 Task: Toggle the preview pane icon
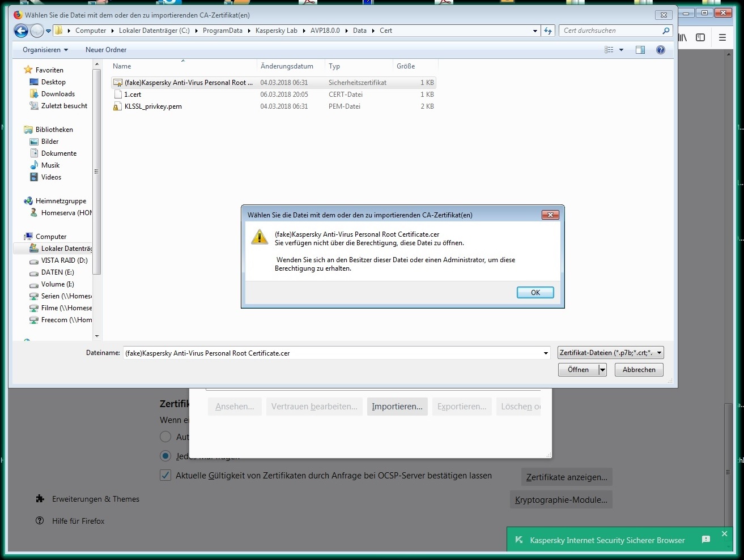pos(640,50)
